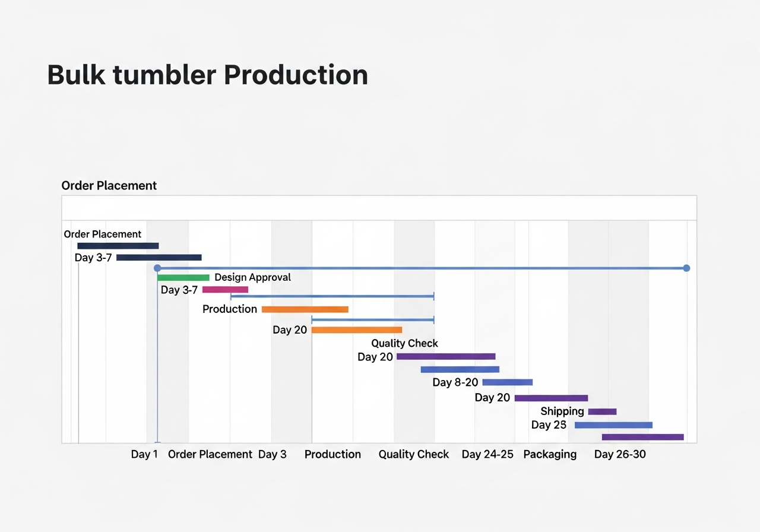The height and width of the screenshot is (532, 760).
Task: Click the purple Quality Check bar
Action: (x=445, y=356)
